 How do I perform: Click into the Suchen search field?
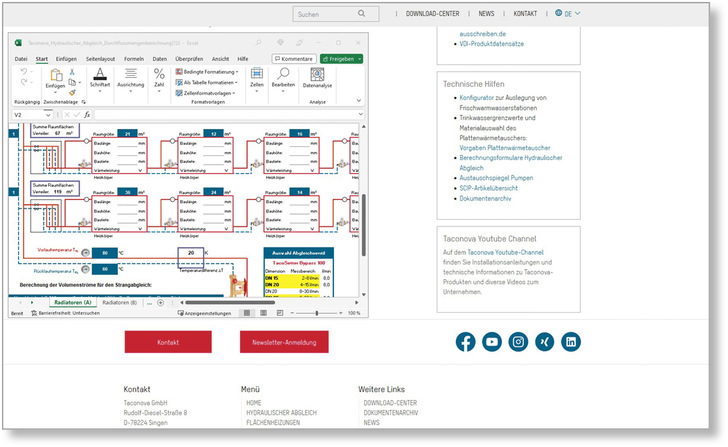[x=330, y=15]
